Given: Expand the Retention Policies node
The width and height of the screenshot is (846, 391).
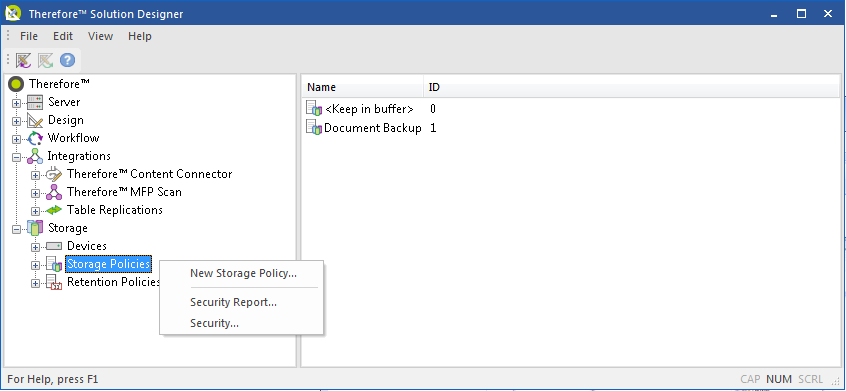Looking at the screenshot, I should pyautogui.click(x=36, y=283).
